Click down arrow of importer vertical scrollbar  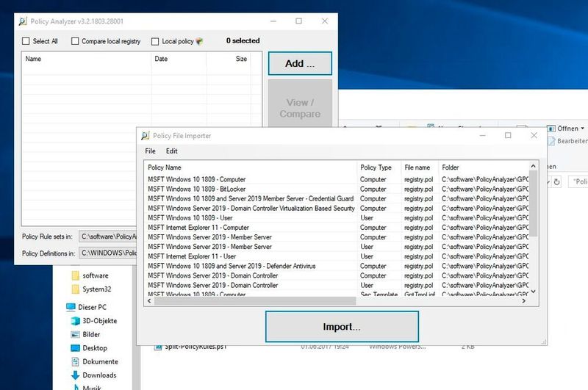[x=534, y=292]
